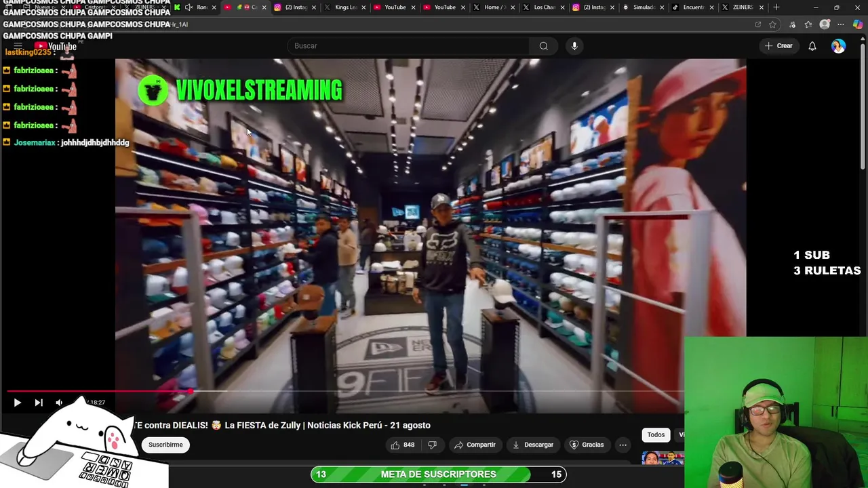The width and height of the screenshot is (868, 488).
Task: Switch to the Simulador browser tab
Action: point(643,7)
